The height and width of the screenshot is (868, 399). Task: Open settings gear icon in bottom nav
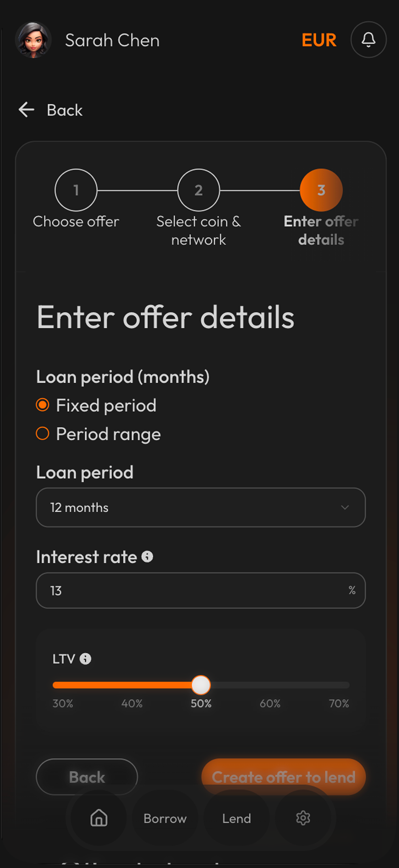[x=303, y=818]
